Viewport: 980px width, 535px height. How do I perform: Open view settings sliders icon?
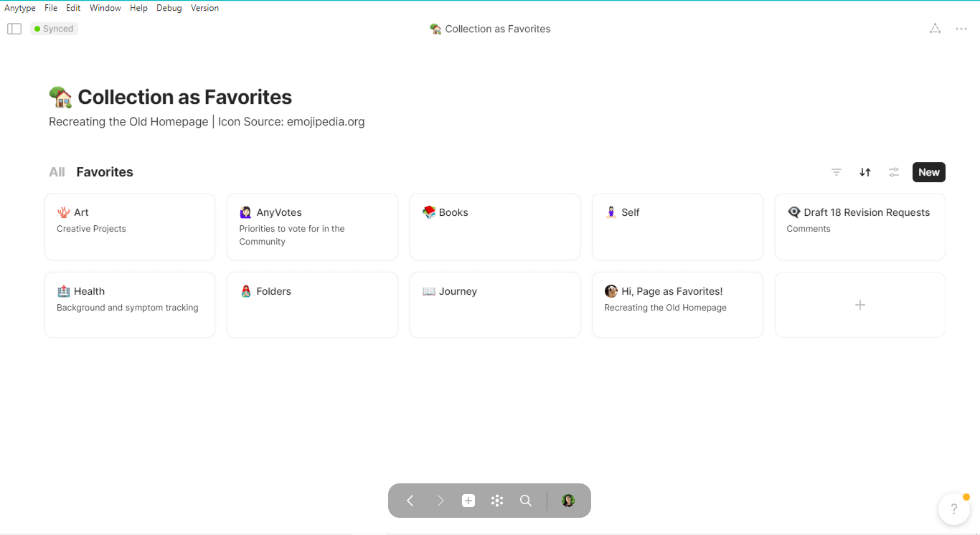(x=894, y=172)
